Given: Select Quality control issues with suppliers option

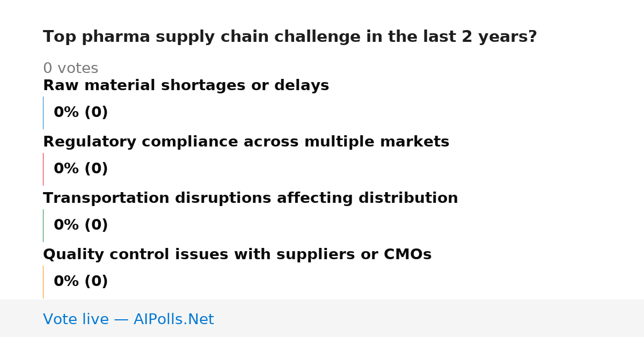Looking at the screenshot, I should click(x=237, y=255).
